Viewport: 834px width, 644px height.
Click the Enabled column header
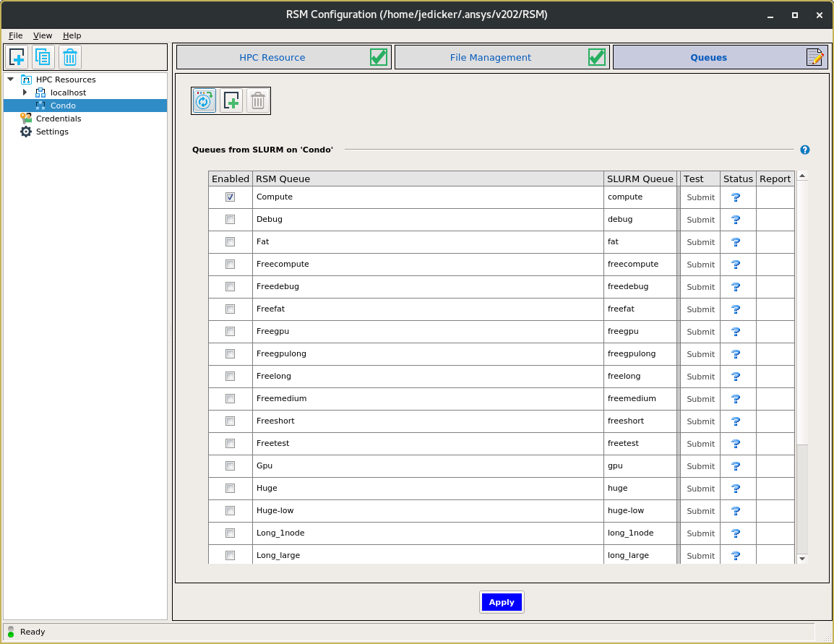(231, 179)
